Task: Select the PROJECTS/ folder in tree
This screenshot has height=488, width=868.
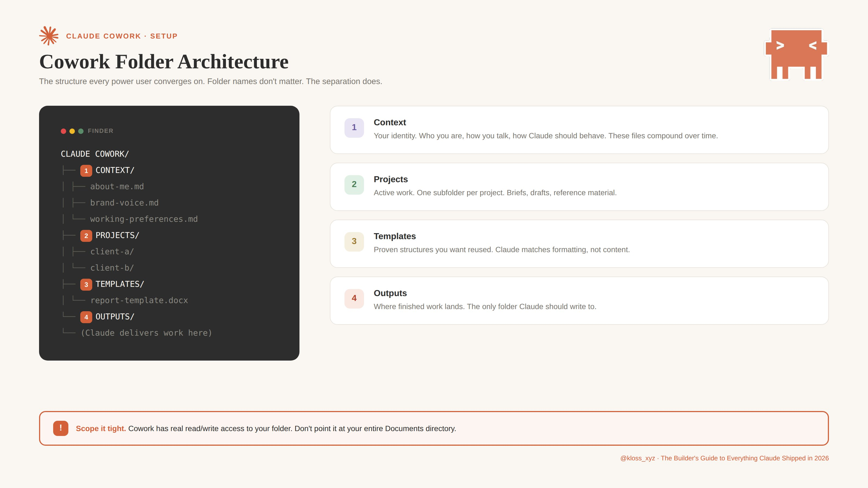Action: [117, 235]
